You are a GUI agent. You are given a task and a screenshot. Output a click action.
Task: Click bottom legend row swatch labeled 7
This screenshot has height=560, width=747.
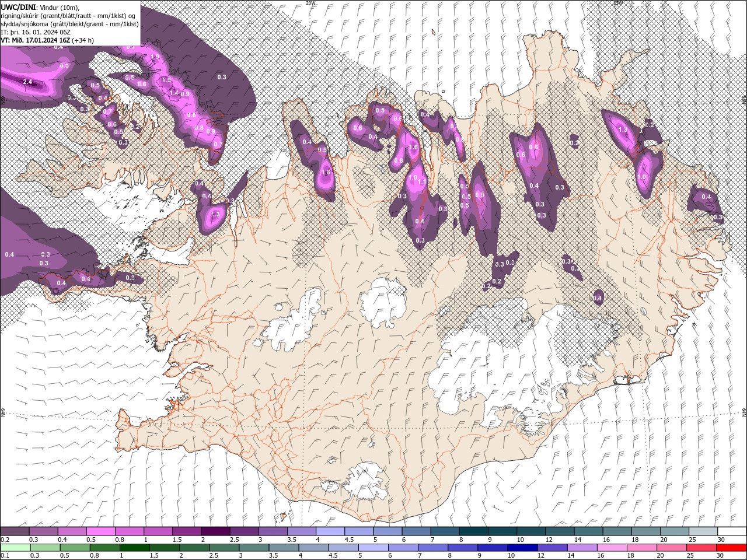(x=433, y=547)
